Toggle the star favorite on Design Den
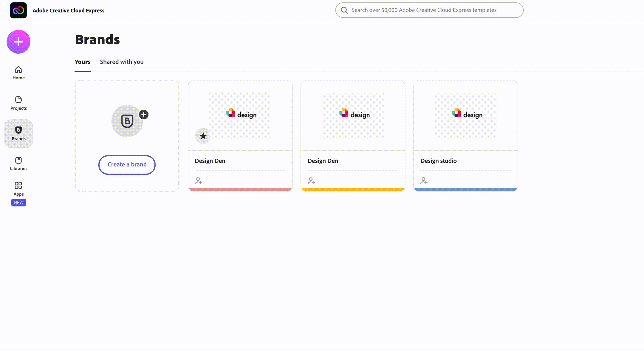 point(203,136)
